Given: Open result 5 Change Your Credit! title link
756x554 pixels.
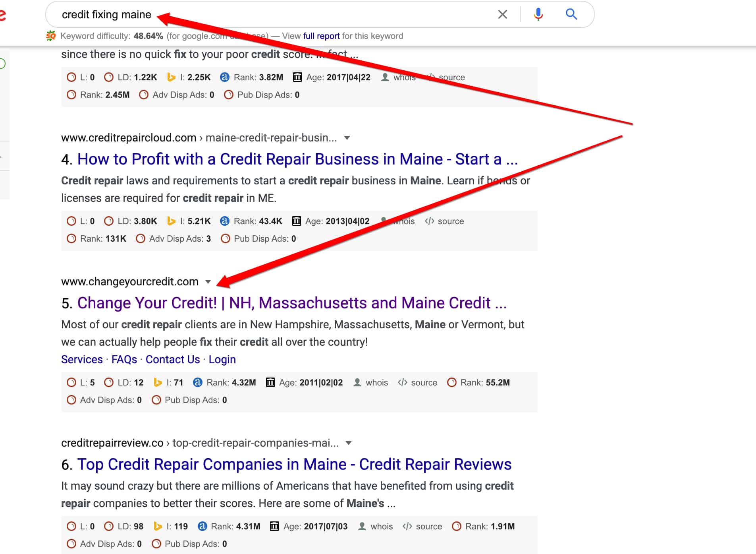Looking at the screenshot, I should (292, 303).
